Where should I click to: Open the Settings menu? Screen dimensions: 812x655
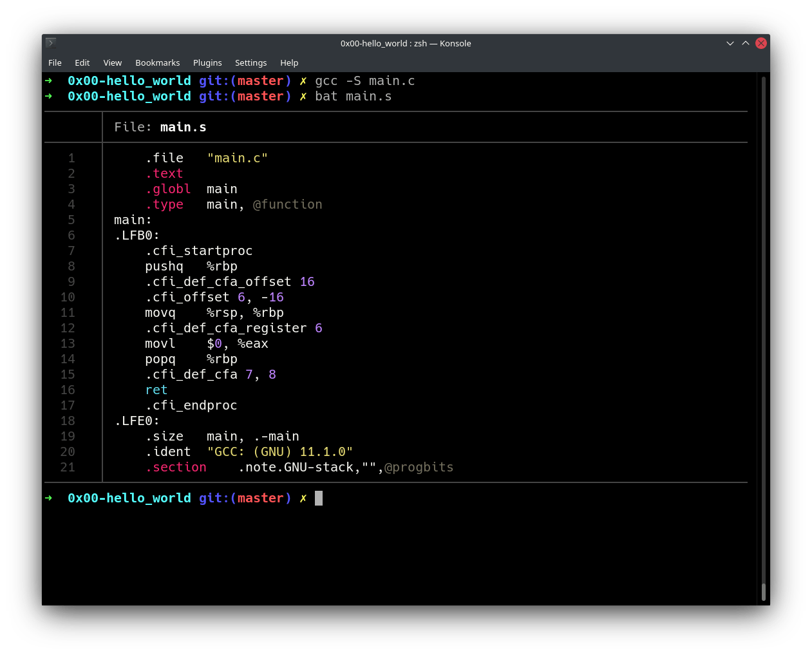point(250,62)
